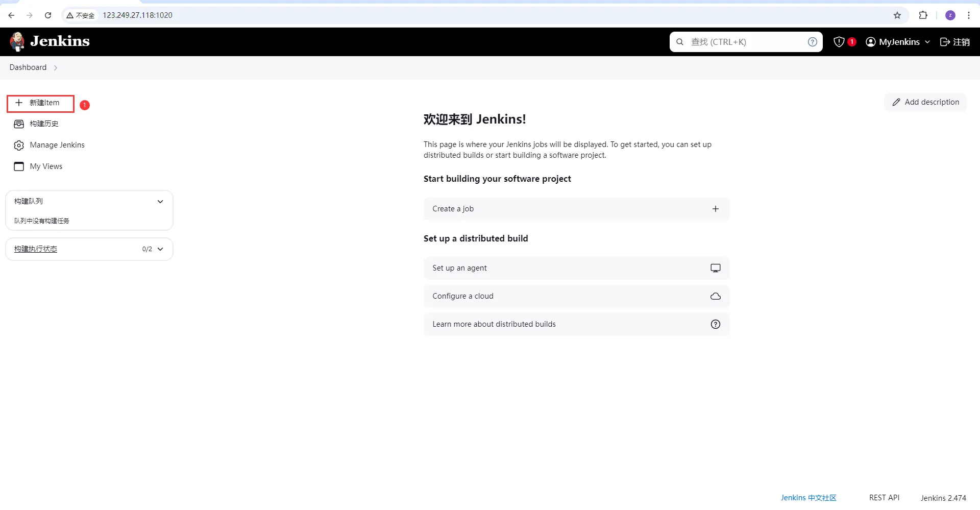Click the browser forward arrow

(x=30, y=15)
